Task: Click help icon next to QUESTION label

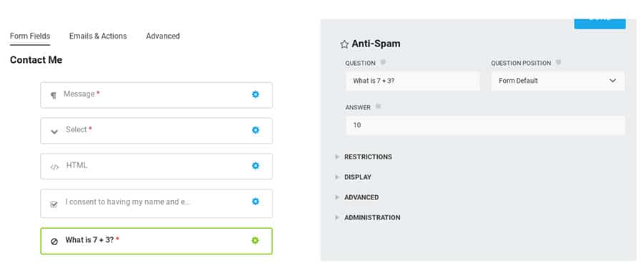Action: point(383,63)
